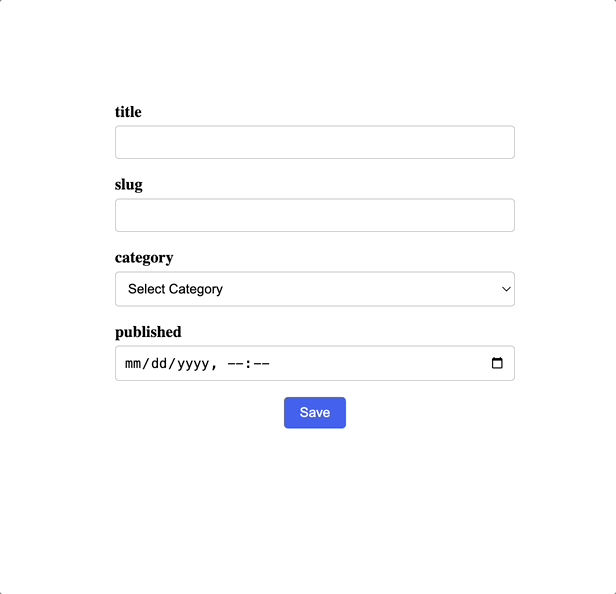Select the day (dd) segment of published date

click(159, 364)
